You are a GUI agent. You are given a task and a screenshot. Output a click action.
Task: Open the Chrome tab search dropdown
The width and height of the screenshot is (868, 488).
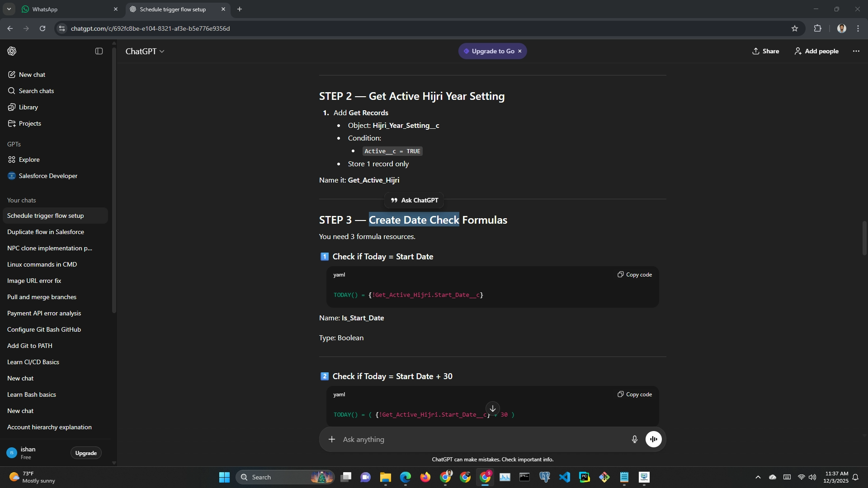pos(9,9)
